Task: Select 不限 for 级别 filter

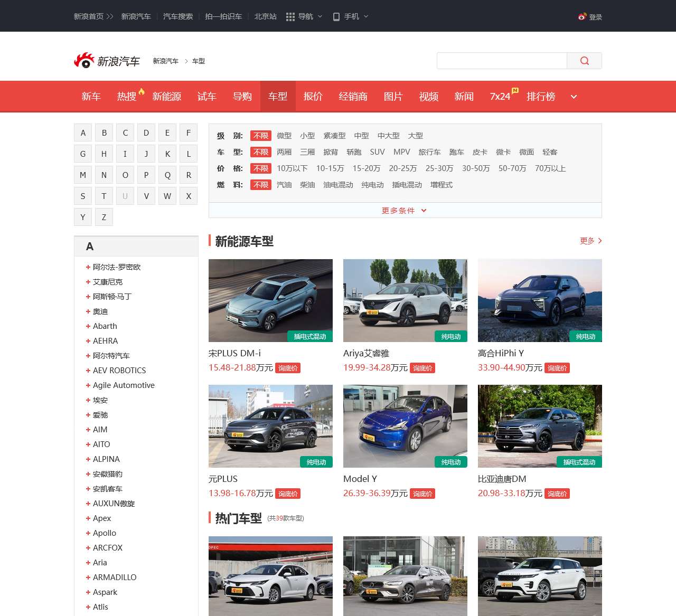Action: click(x=261, y=136)
